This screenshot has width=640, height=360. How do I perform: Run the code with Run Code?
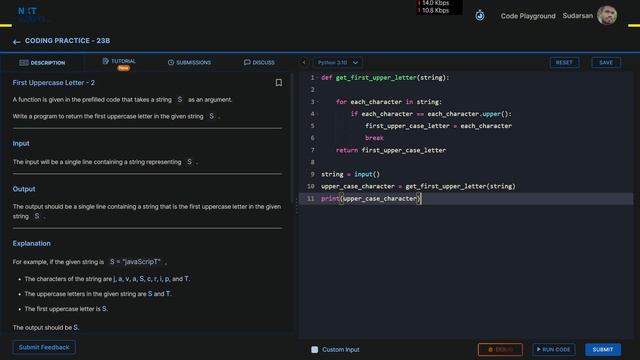553,349
